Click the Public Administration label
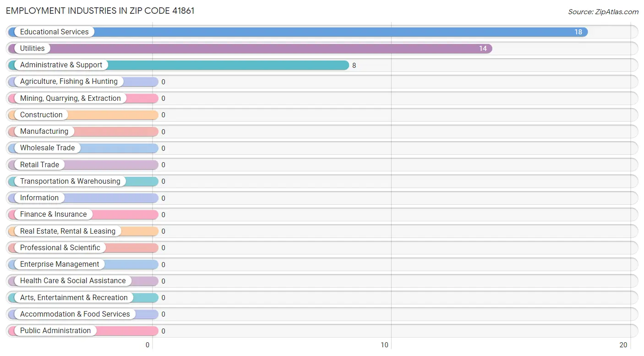644x356 pixels. point(55,331)
